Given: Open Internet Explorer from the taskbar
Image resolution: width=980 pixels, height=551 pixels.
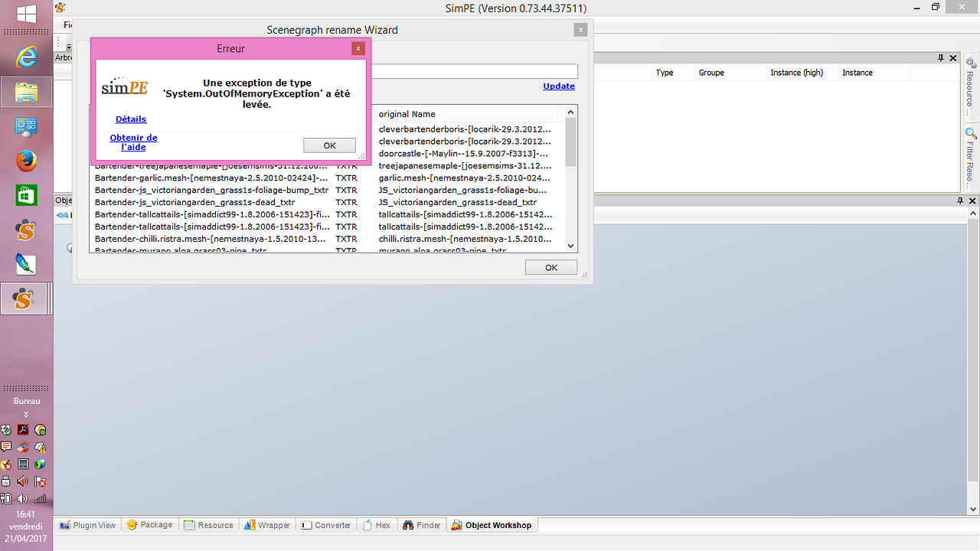Looking at the screenshot, I should tap(27, 57).
